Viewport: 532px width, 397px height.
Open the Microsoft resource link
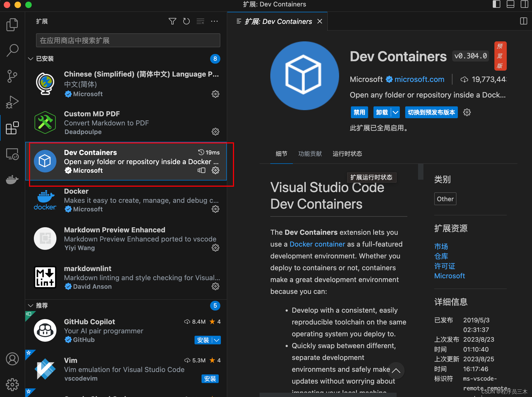pos(449,276)
